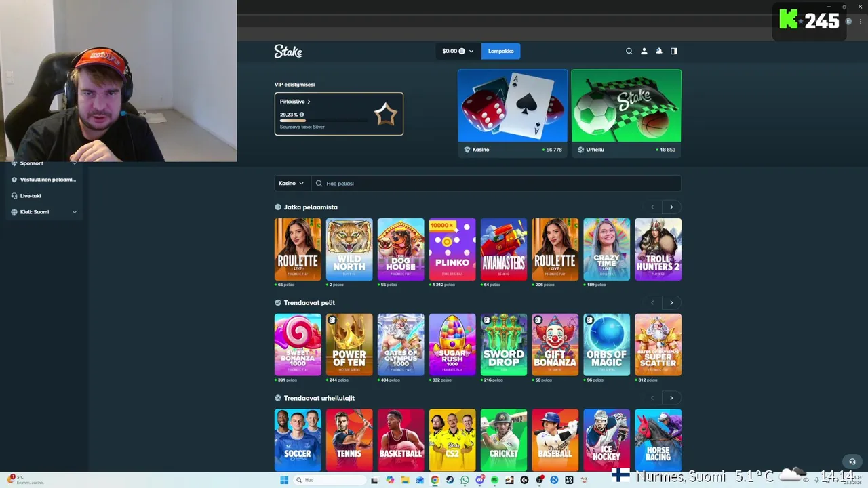
Task: Click the Trendaavat pelit heading
Action: 309,303
